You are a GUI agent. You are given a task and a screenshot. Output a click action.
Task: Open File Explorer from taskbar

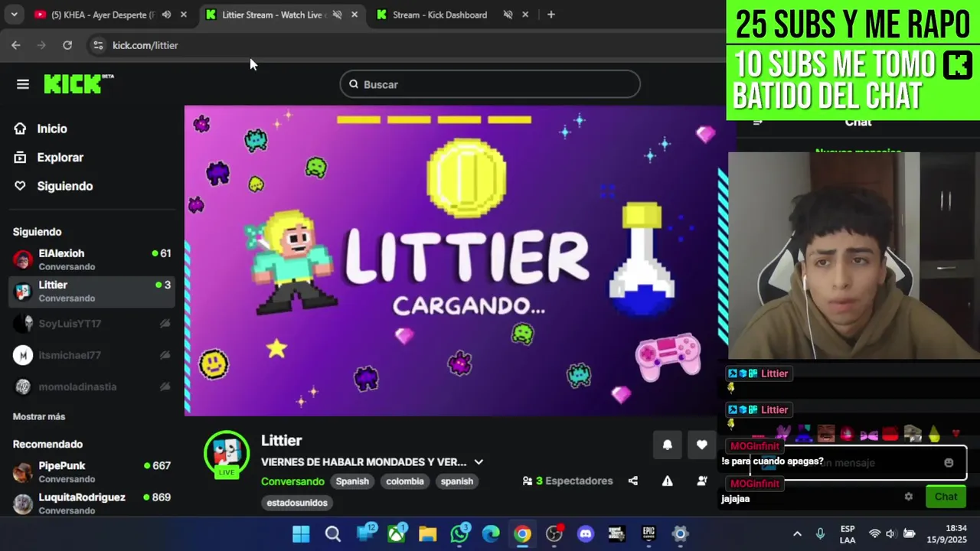tap(427, 534)
